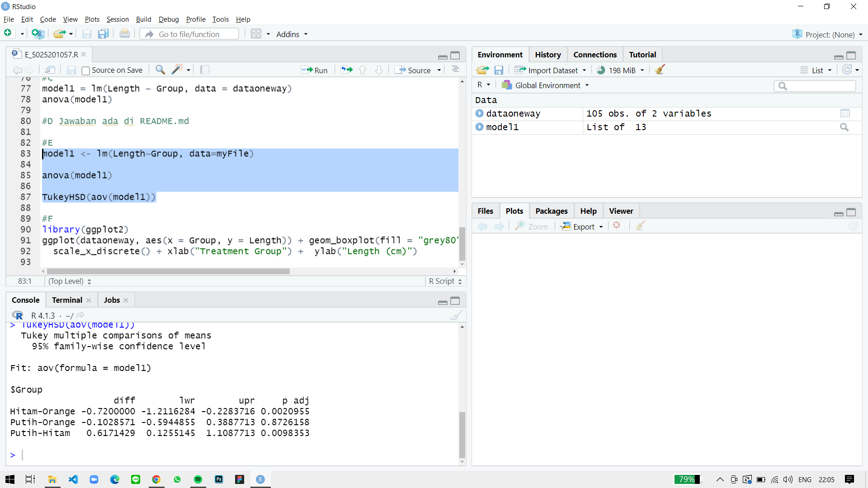The image size is (868, 488).
Task: Click the Environment search box
Action: tap(815, 86)
